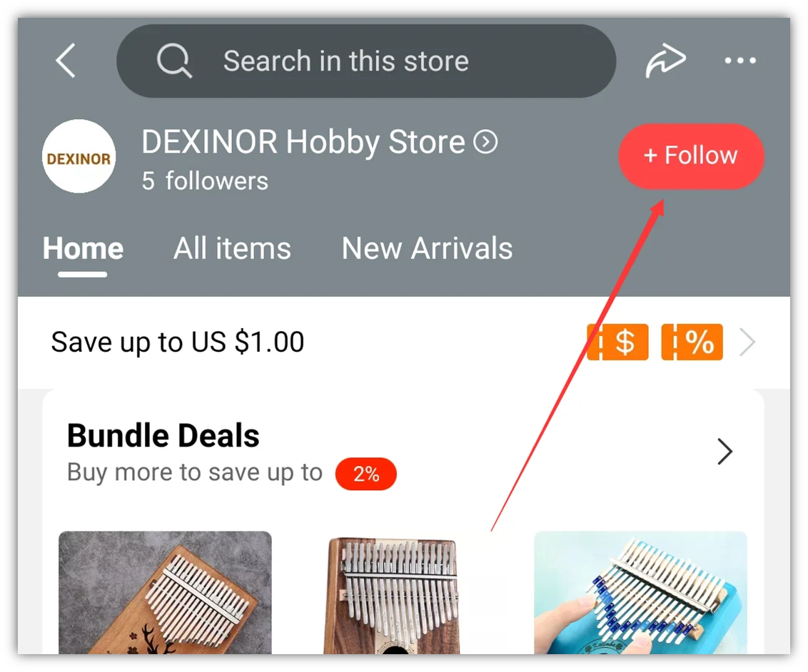Tap the Save up to US $1.00 banner
This screenshot has width=808, height=672.
point(403,342)
